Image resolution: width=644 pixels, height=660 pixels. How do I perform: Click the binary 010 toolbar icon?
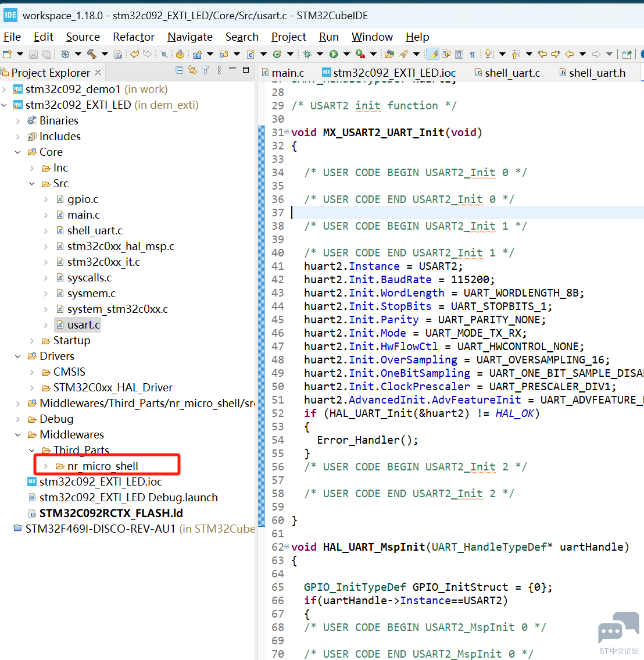coord(119,54)
